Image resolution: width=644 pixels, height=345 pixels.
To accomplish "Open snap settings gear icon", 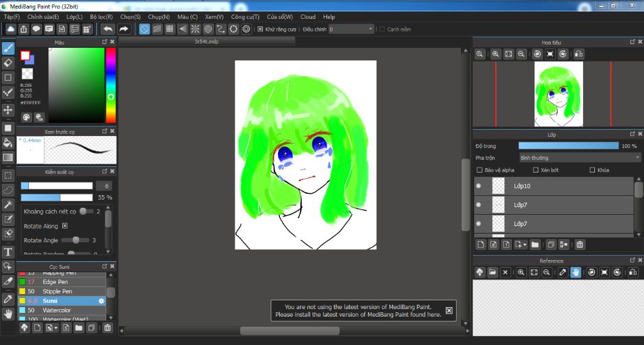I will [247, 29].
